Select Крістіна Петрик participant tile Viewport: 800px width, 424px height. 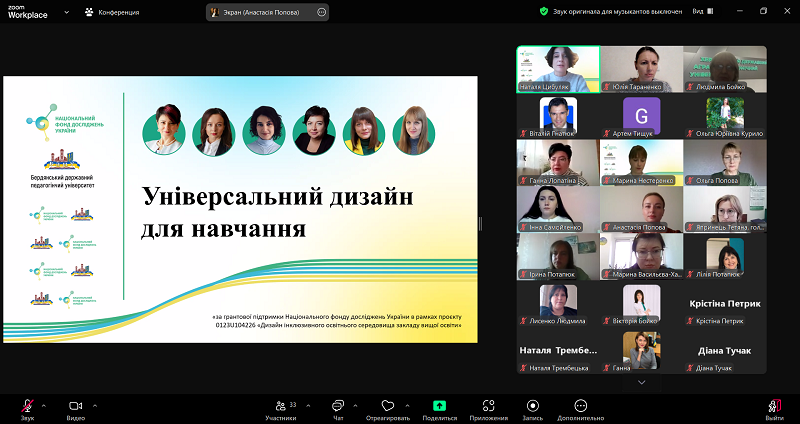[724, 304]
